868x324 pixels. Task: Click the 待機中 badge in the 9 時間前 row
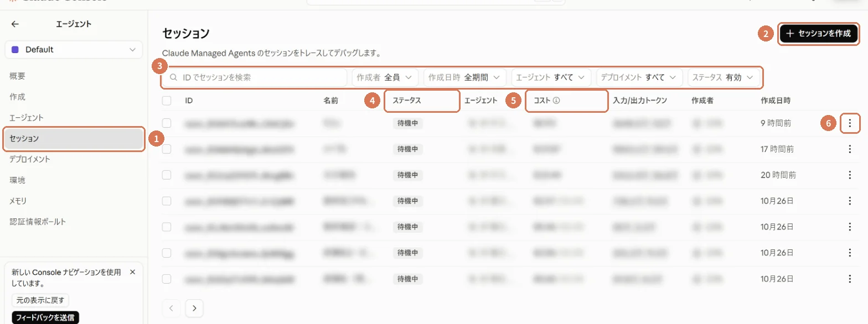[407, 123]
